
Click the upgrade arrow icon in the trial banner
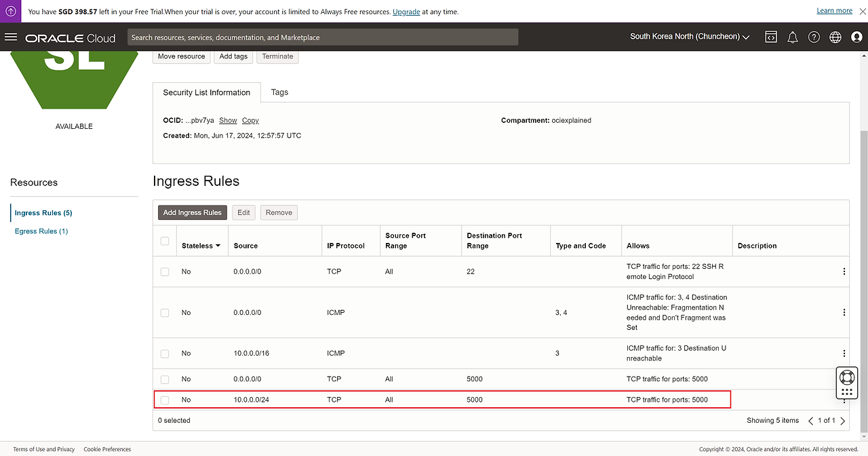click(x=11, y=11)
